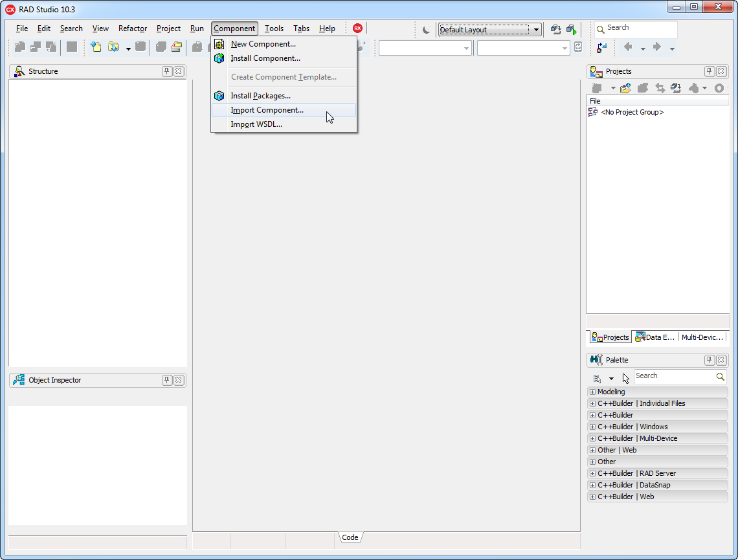Screen dimensions: 738x560
Task: Close the Object Inspector panel
Action: [179, 380]
